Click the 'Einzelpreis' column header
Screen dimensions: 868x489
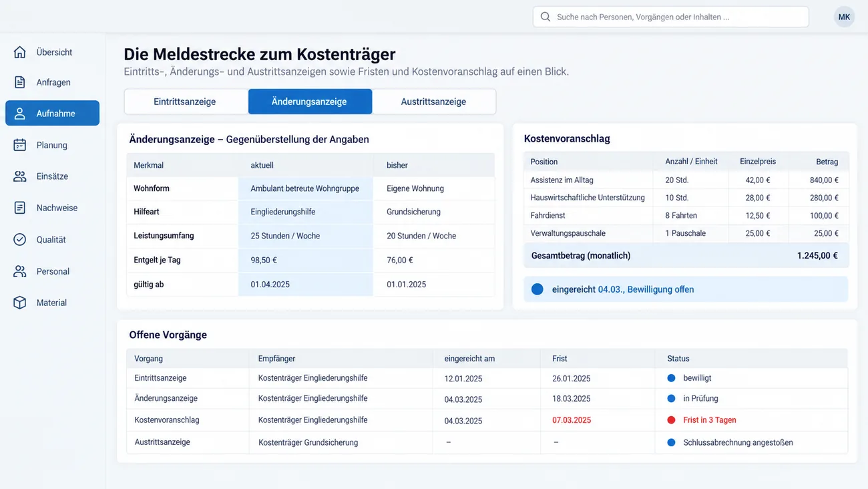coord(758,162)
